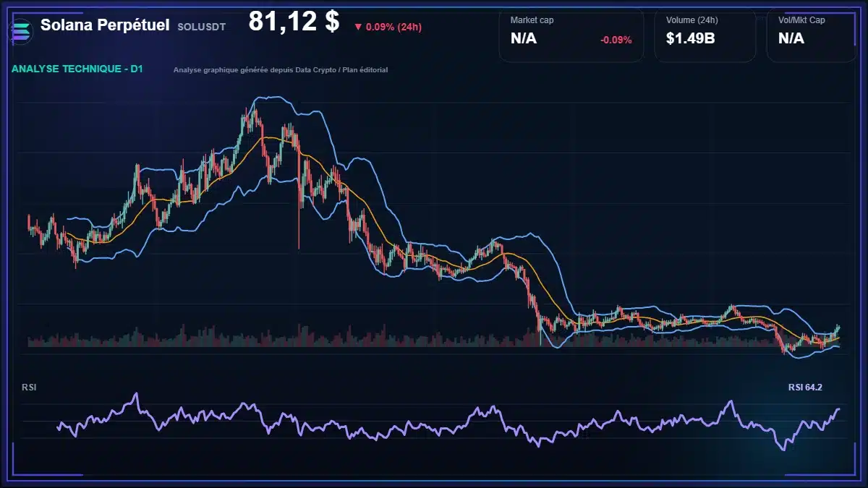This screenshot has width=868, height=488.
Task: Open the Market cap card
Action: tap(571, 35)
